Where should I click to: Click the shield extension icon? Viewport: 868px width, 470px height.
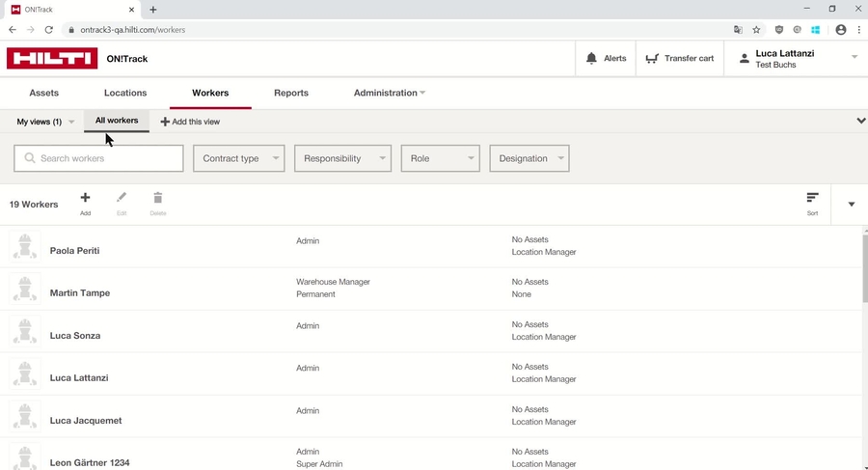[x=779, y=30]
